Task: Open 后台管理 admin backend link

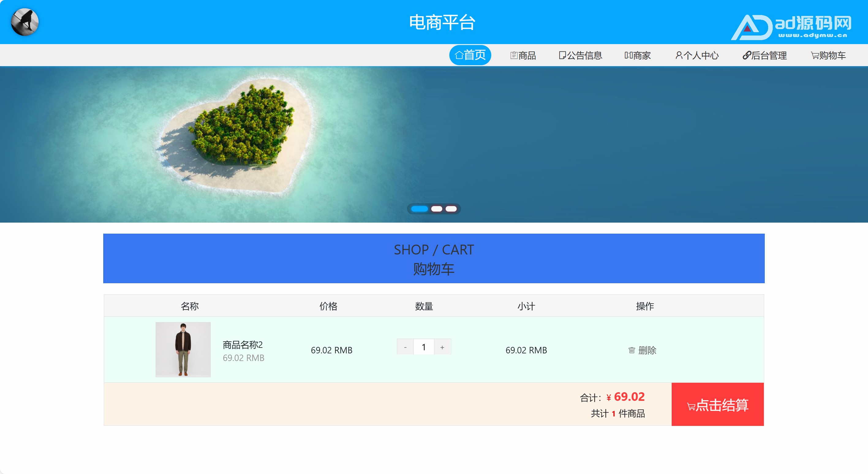Action: point(764,55)
